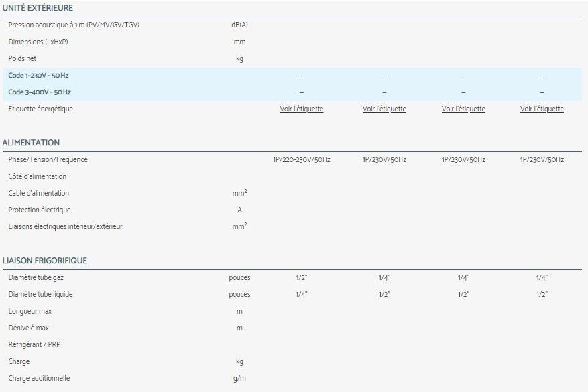The height and width of the screenshot is (392, 588).
Task: Click the ALIMENTATION section heading
Action: (x=31, y=143)
